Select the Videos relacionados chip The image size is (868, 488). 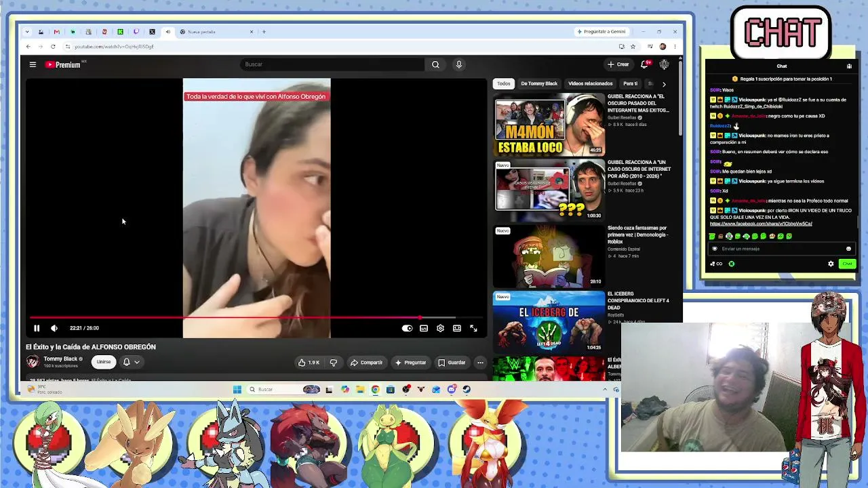pyautogui.click(x=590, y=83)
